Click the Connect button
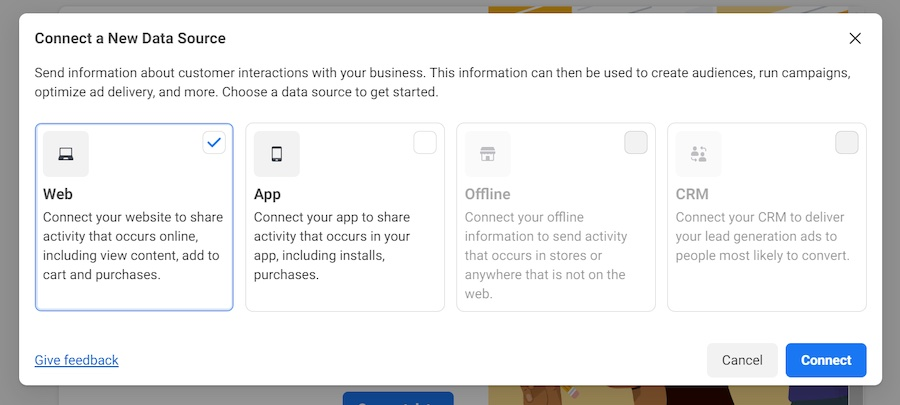Screen dimensions: 900x405 (826, 360)
